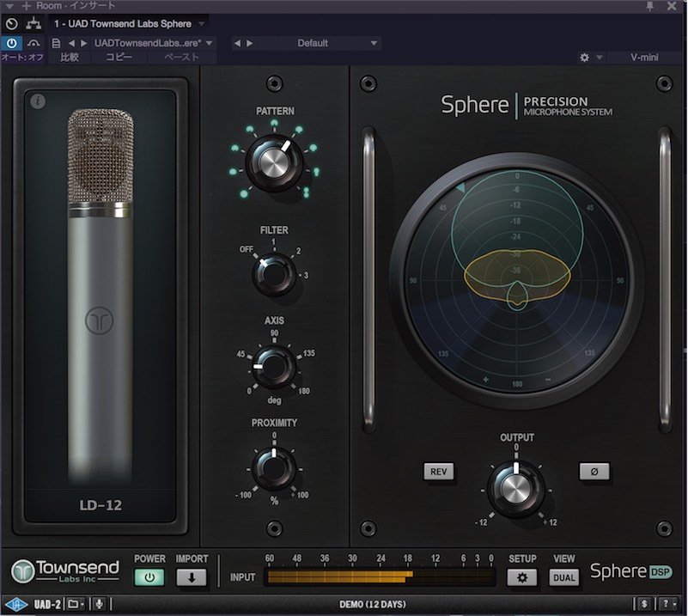688x616 pixels.
Task: Collapse the Room insert window triangle
Action: click(x=9, y=6)
